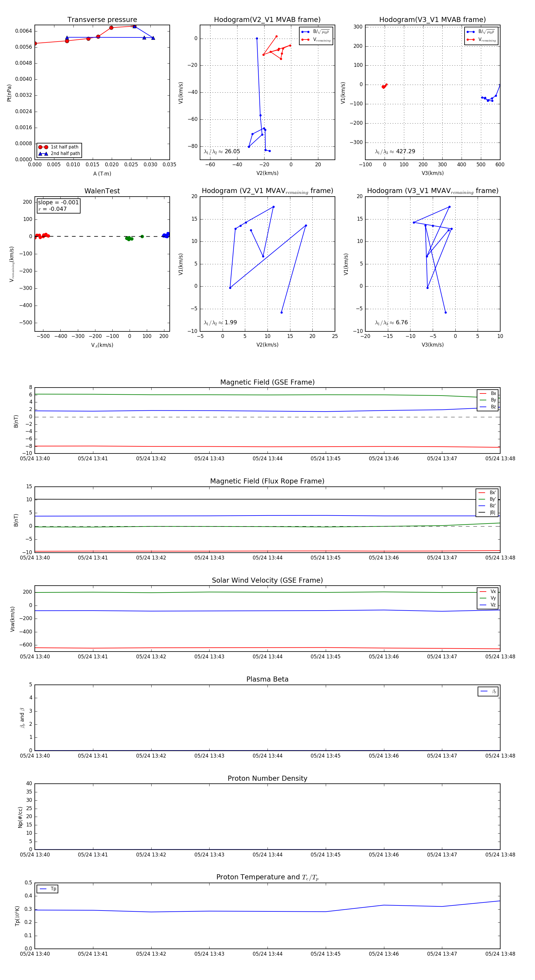Click the 'Transverse pressure' plot title

click(x=102, y=20)
